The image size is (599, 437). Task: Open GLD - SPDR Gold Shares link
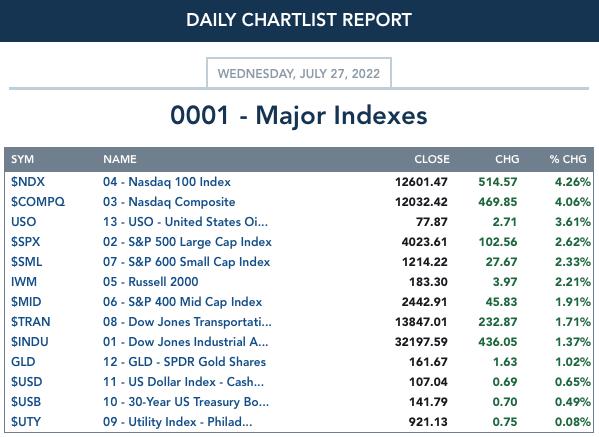[x=184, y=362]
